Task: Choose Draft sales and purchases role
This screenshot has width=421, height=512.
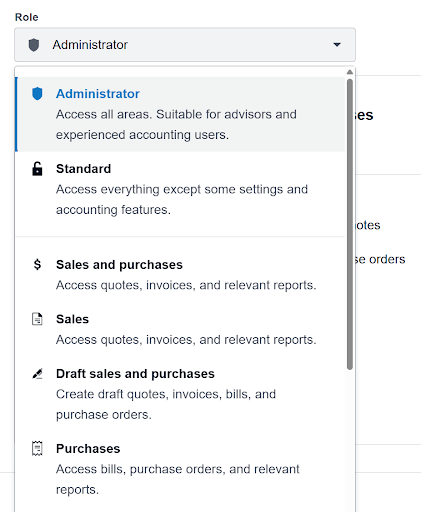Action: [x=180, y=394]
